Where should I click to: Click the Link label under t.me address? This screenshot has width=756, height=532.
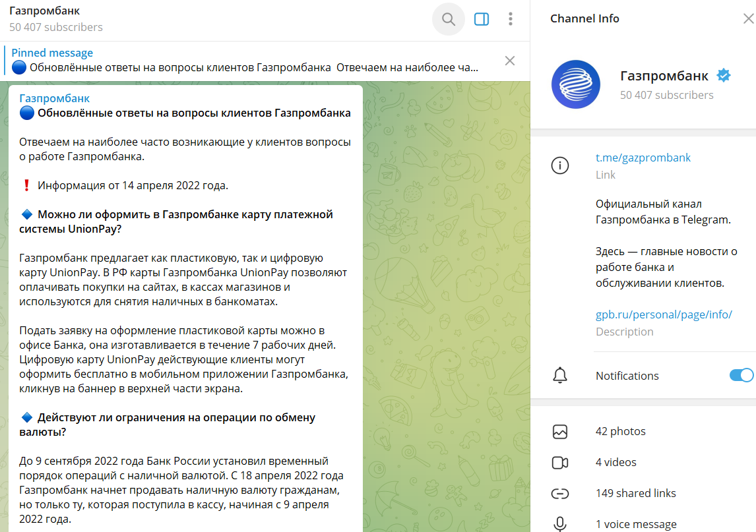(x=606, y=175)
